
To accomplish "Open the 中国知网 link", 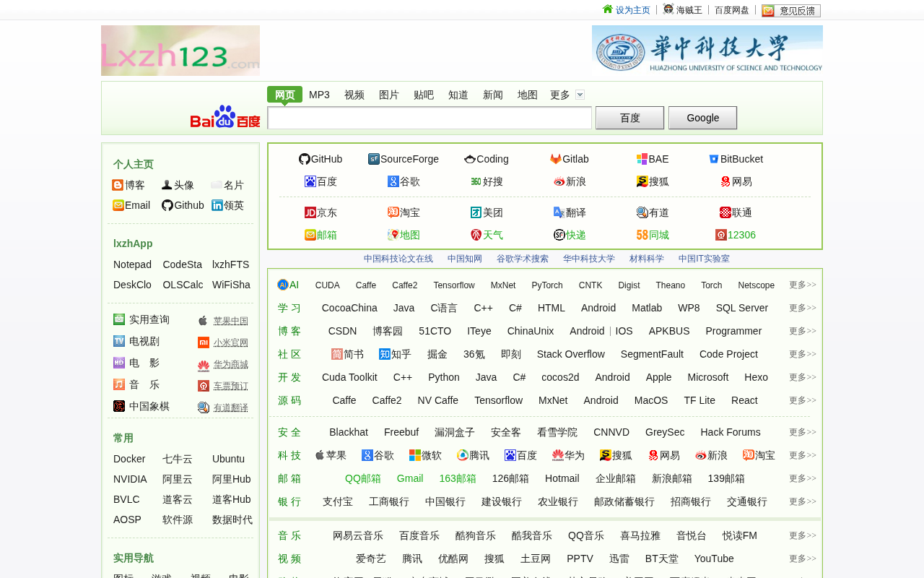I will tap(465, 259).
